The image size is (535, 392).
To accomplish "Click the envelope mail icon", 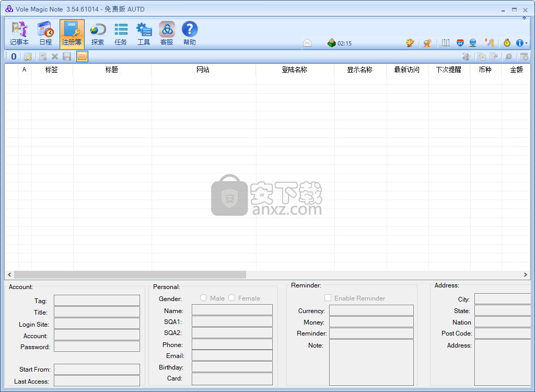I will coord(307,43).
